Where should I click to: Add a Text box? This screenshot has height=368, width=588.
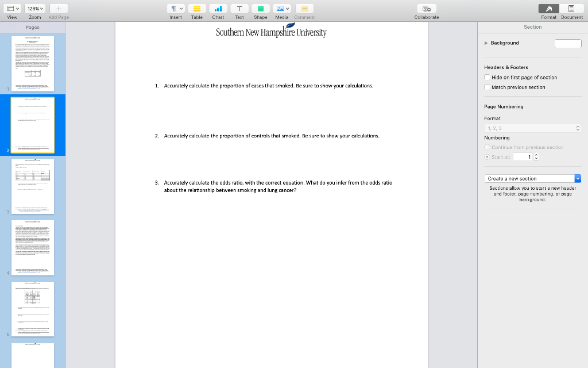pos(239,9)
